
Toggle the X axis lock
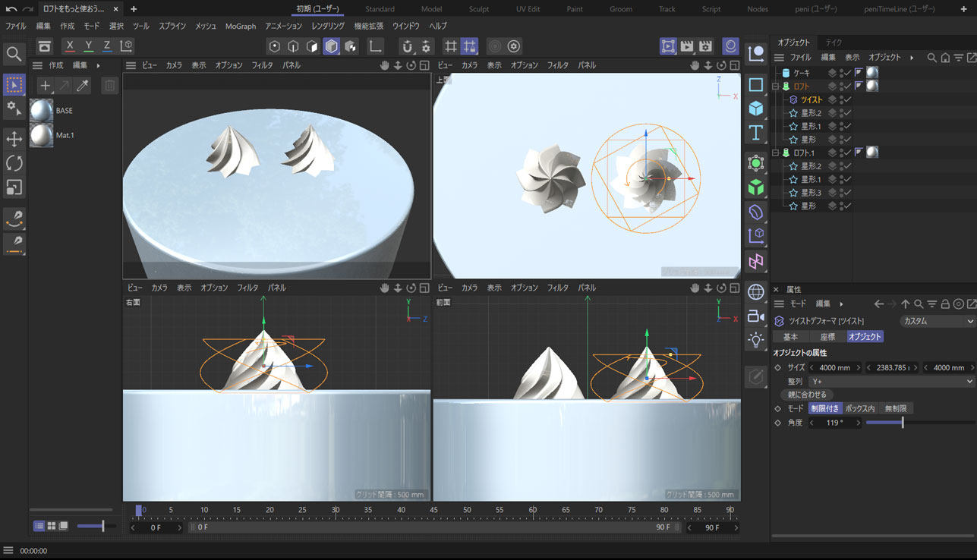pyautogui.click(x=70, y=46)
